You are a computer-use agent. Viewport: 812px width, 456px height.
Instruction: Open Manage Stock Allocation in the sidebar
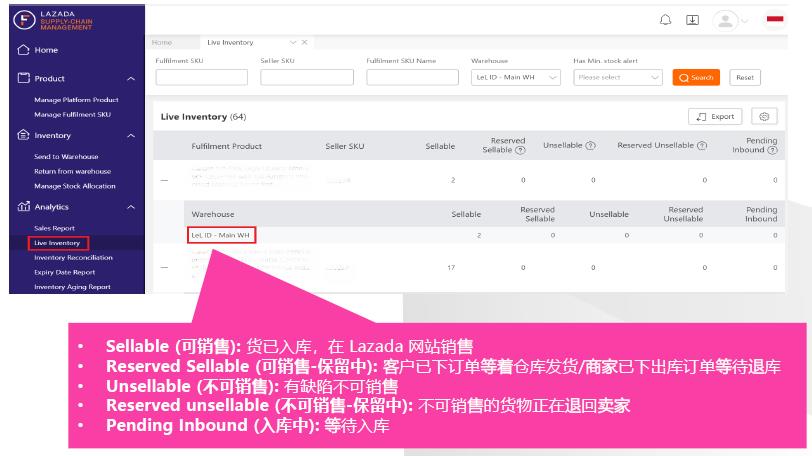click(75, 186)
